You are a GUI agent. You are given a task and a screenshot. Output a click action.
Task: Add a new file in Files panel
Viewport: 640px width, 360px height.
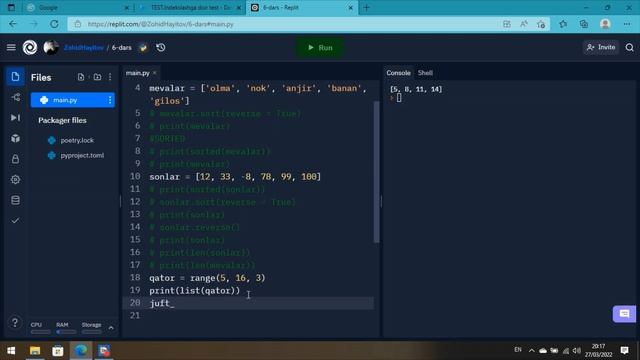pyautogui.click(x=81, y=77)
